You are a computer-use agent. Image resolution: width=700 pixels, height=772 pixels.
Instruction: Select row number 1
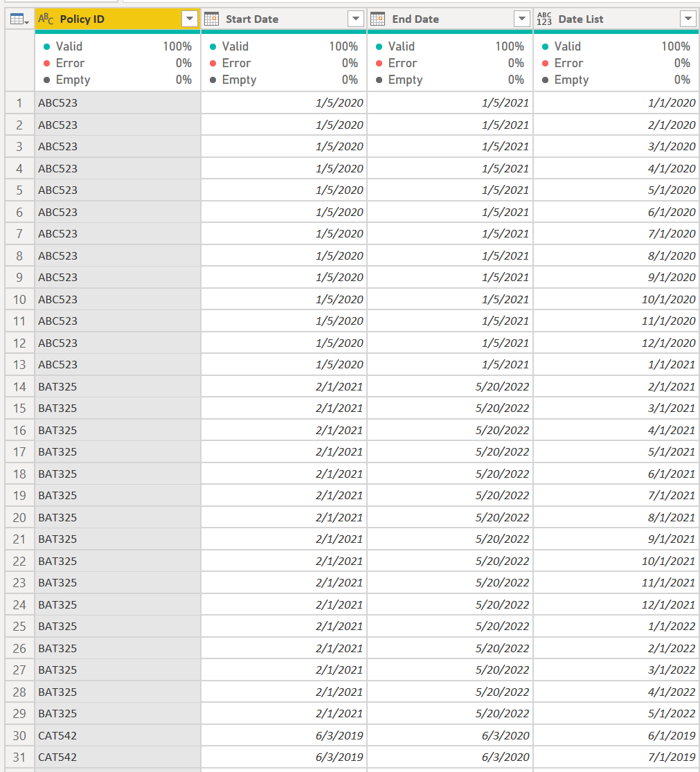(19, 103)
